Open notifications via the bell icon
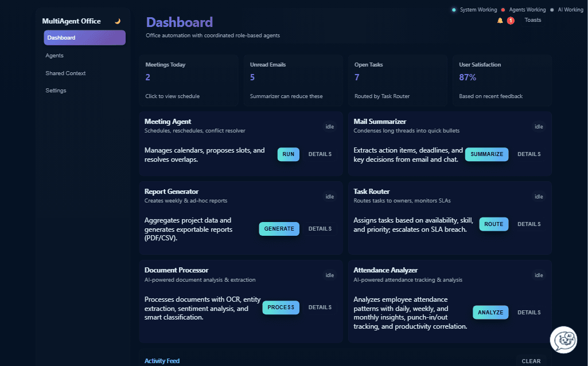Image resolution: width=588 pixels, height=366 pixels. 500,21
